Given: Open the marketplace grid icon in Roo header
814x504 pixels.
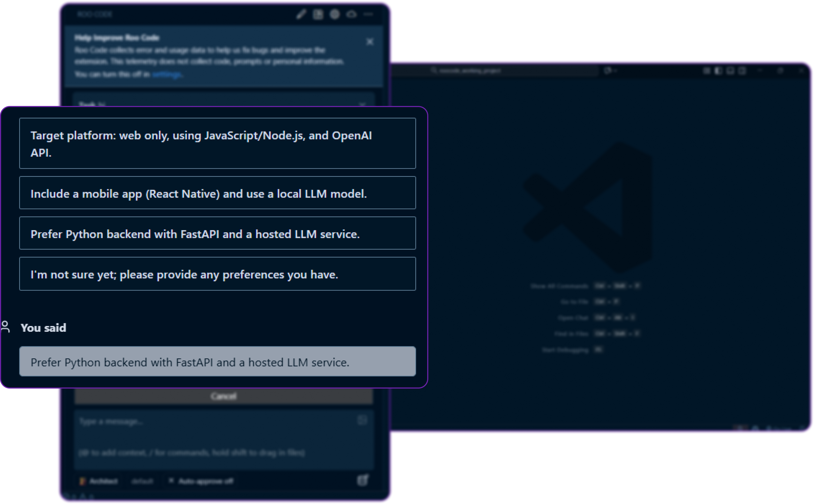Looking at the screenshot, I should [x=318, y=14].
